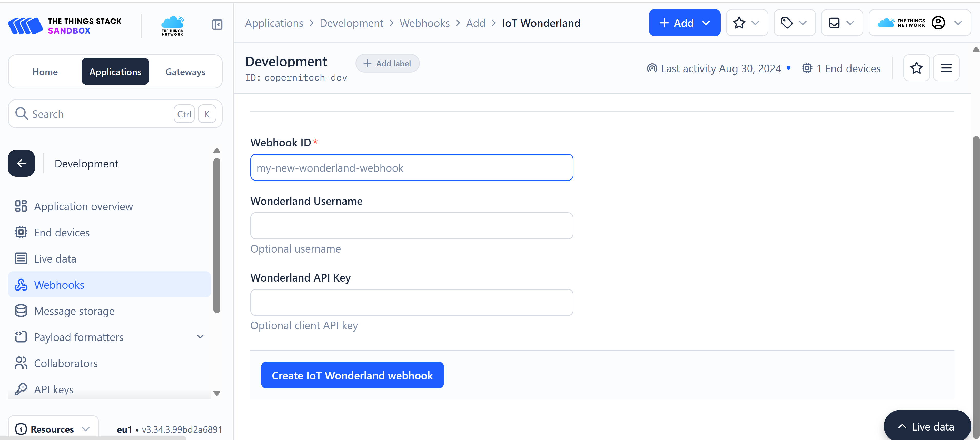The width and height of the screenshot is (980, 440).
Task: Click the hamburger menu beside the star
Action: click(x=946, y=68)
